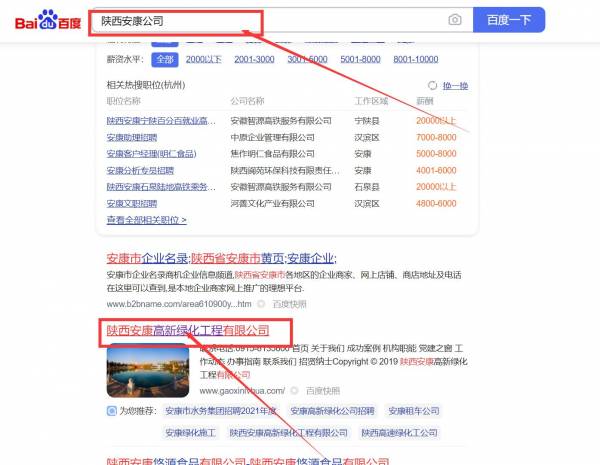Click the 换一换 refresh icon
600x465 pixels.
(x=432, y=86)
